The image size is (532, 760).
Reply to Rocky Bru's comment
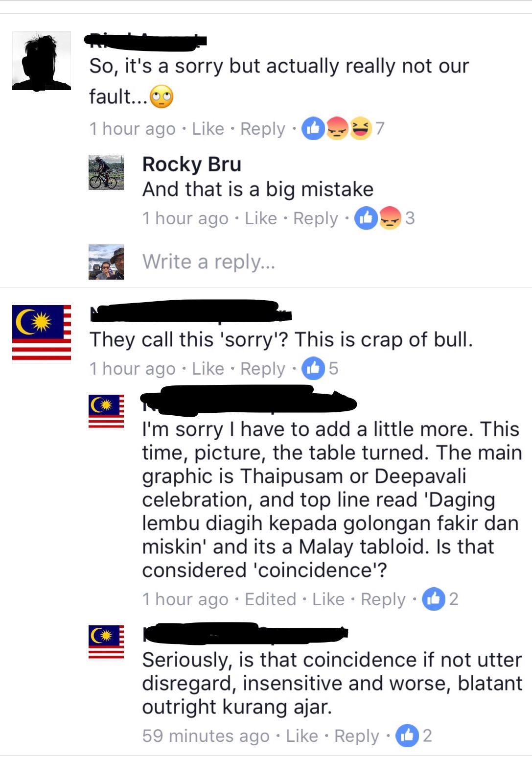point(316,219)
